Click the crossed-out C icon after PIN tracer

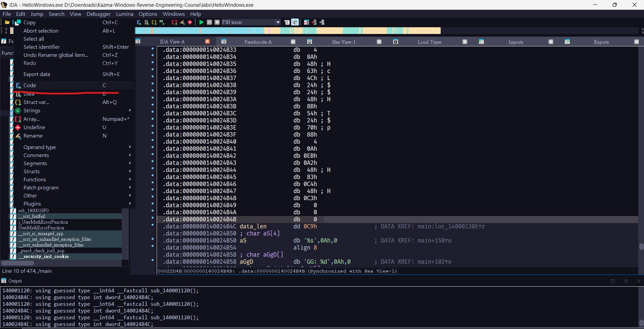(287, 22)
